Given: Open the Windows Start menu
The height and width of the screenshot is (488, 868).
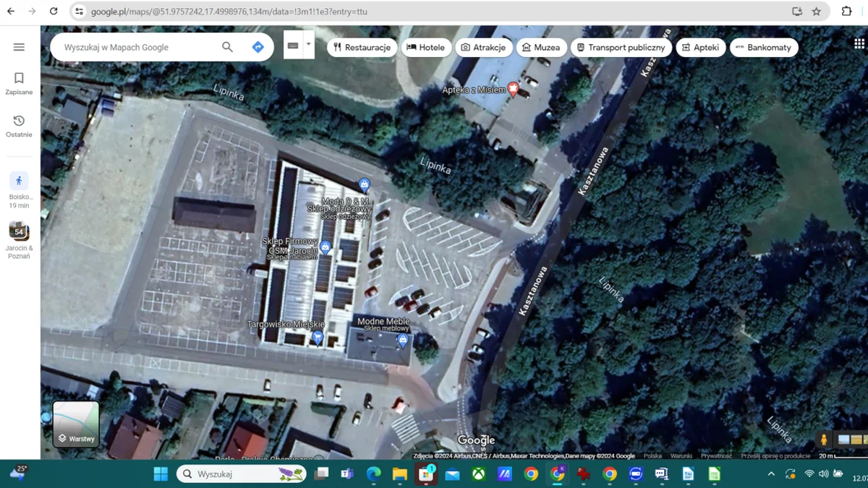Looking at the screenshot, I should (161, 474).
